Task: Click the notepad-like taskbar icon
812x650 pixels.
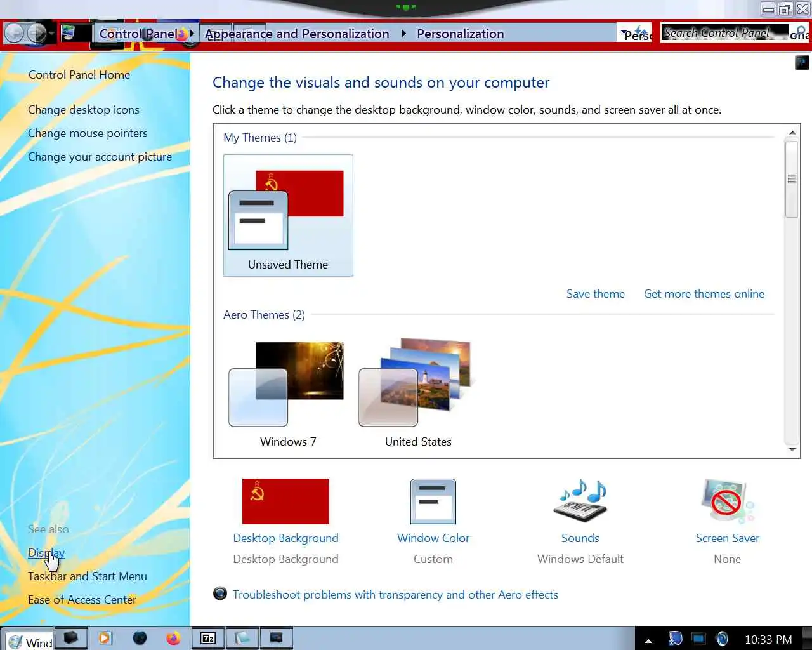Action: point(242,638)
